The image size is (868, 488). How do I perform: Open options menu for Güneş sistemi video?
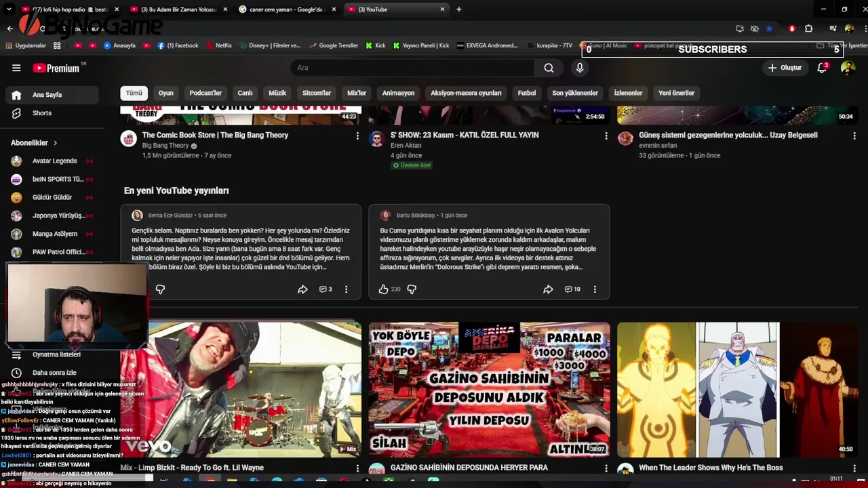point(854,136)
